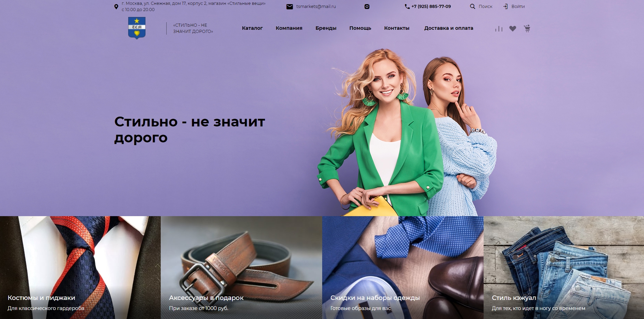Open the Контакты page
644x319 pixels.
[397, 28]
